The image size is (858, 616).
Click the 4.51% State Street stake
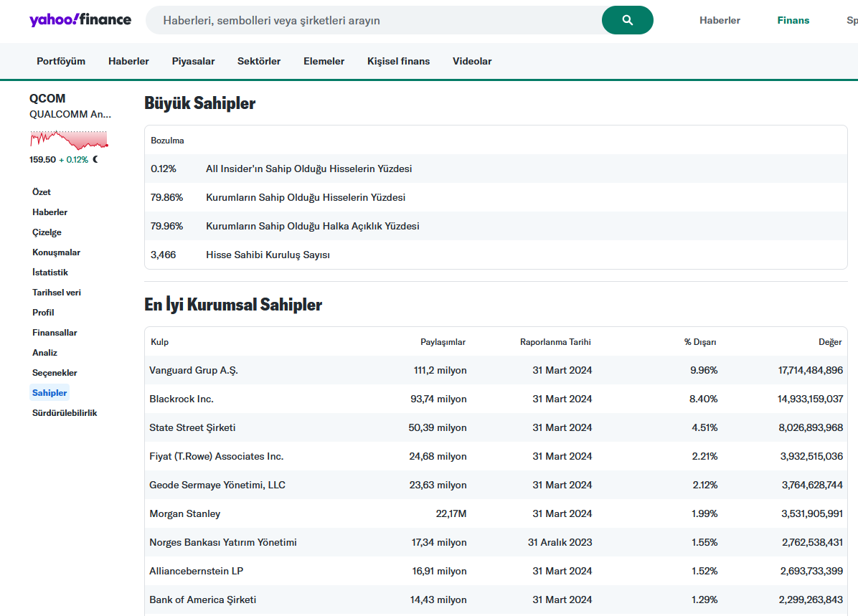click(x=704, y=428)
